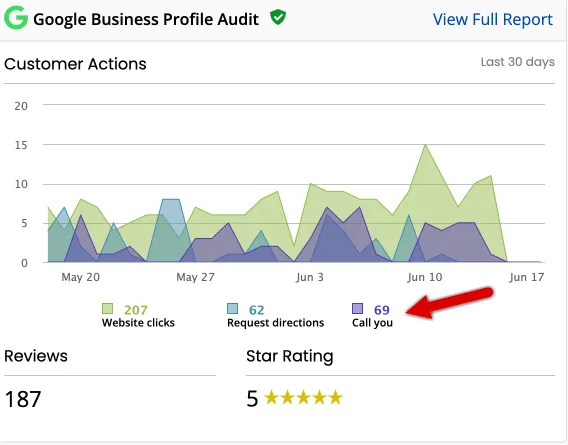Click the 187 reviews count
The width and height of the screenshot is (568, 445).
23,399
